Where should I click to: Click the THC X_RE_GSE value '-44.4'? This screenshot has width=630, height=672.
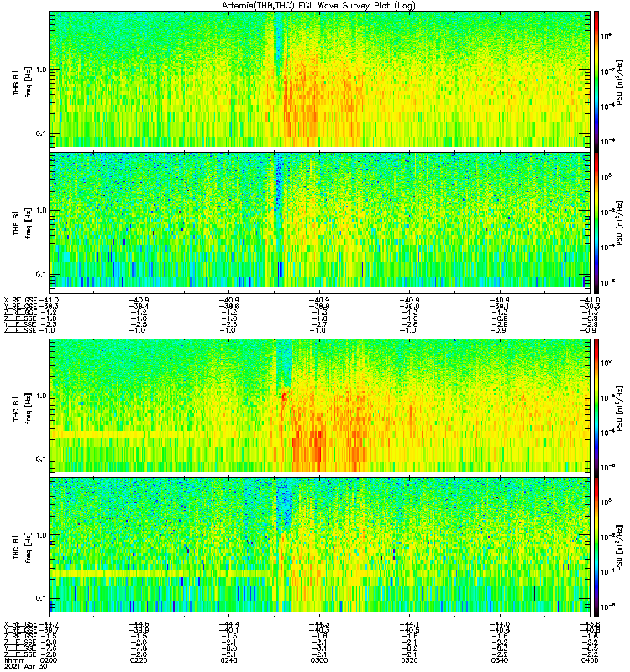[x=228, y=624]
